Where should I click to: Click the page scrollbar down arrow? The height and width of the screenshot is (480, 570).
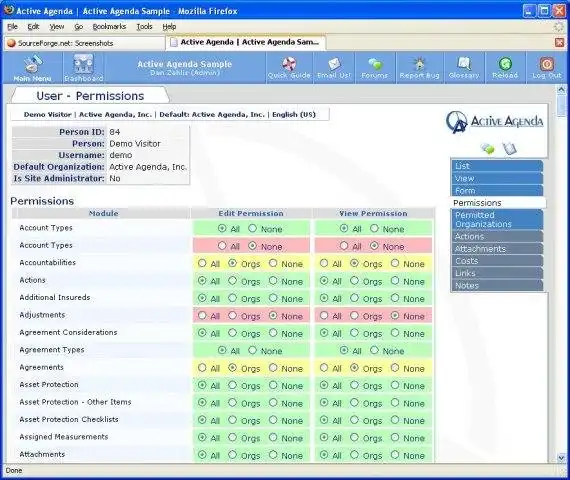point(561,458)
